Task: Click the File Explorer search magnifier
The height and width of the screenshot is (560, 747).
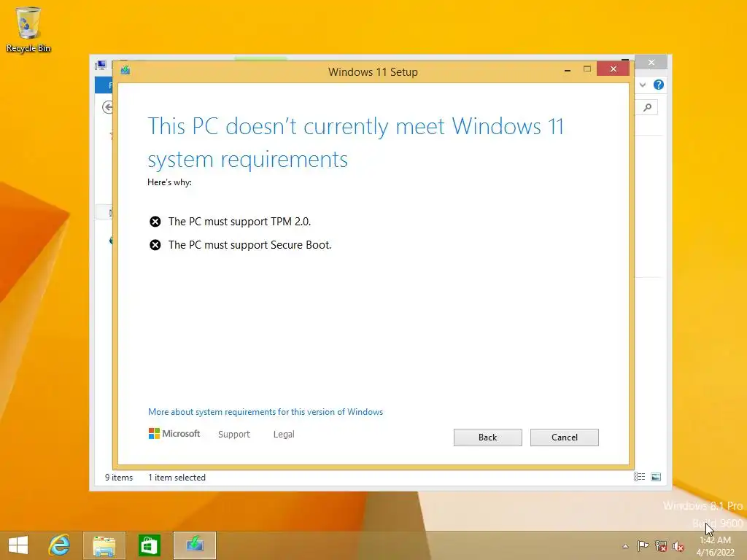Action: (648, 107)
